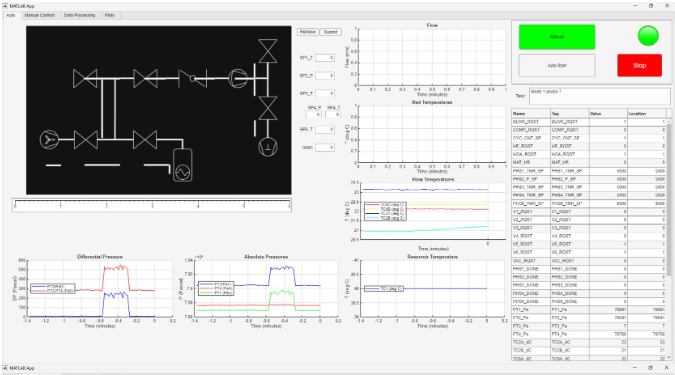The width and height of the screenshot is (675, 375).
Task: Click the upper-line valve just before the check valve
Action: [x=145, y=78]
